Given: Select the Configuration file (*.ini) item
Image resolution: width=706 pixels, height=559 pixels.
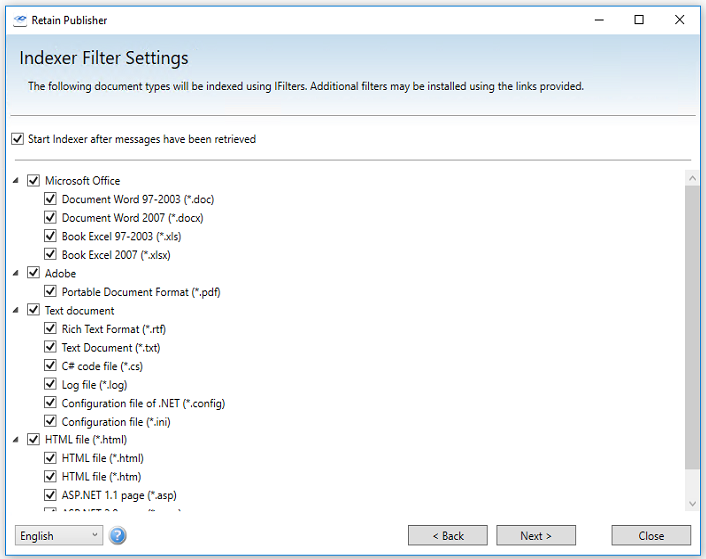Looking at the screenshot, I should click(x=116, y=422).
